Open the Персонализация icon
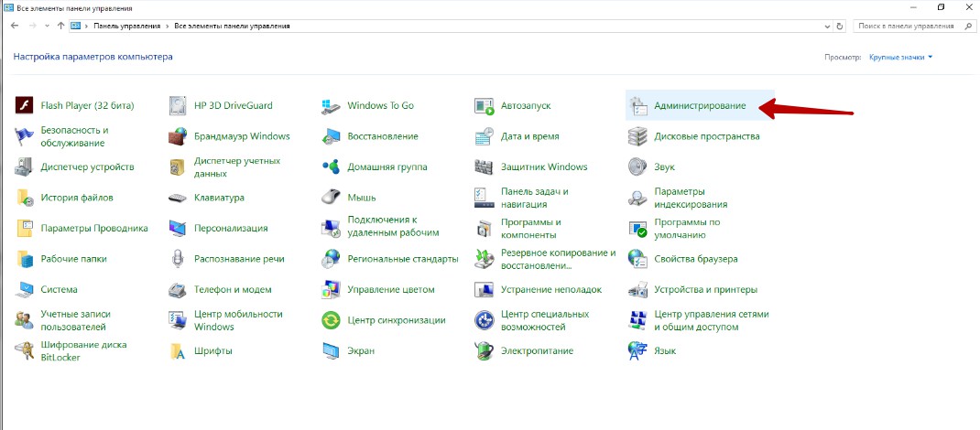The height and width of the screenshot is (430, 980). tap(178, 229)
